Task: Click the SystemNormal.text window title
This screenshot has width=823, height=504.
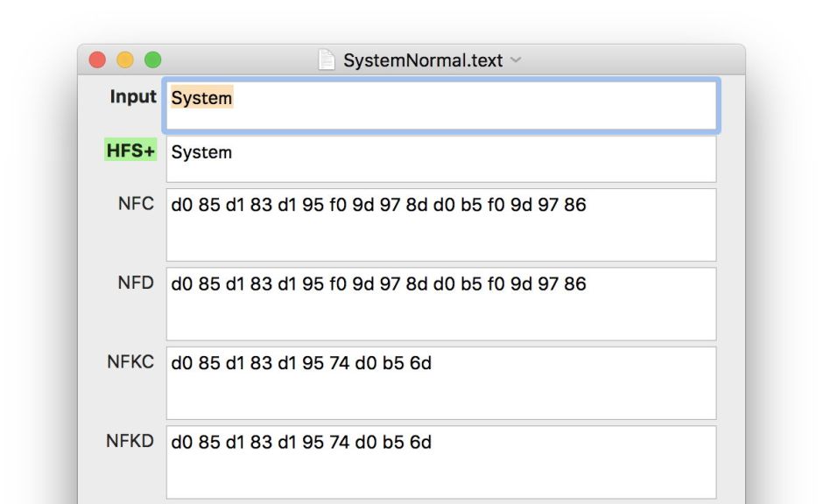Action: (423, 60)
